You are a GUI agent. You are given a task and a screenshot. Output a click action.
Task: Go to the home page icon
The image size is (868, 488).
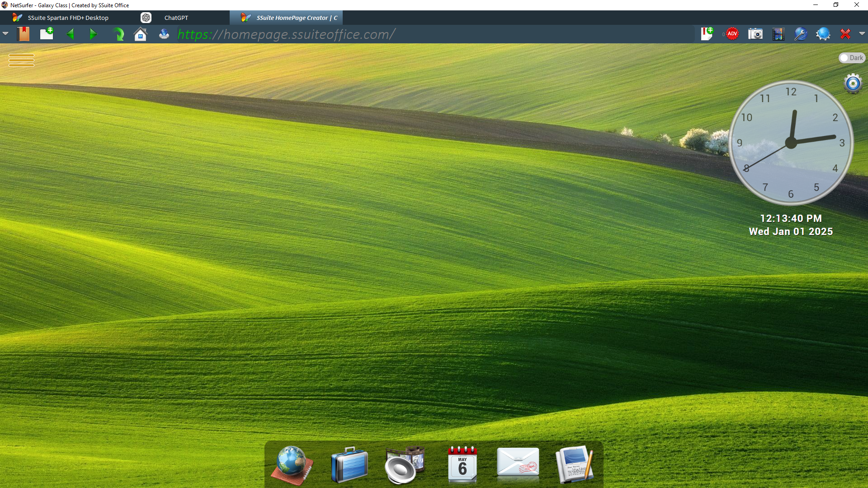[x=141, y=34]
